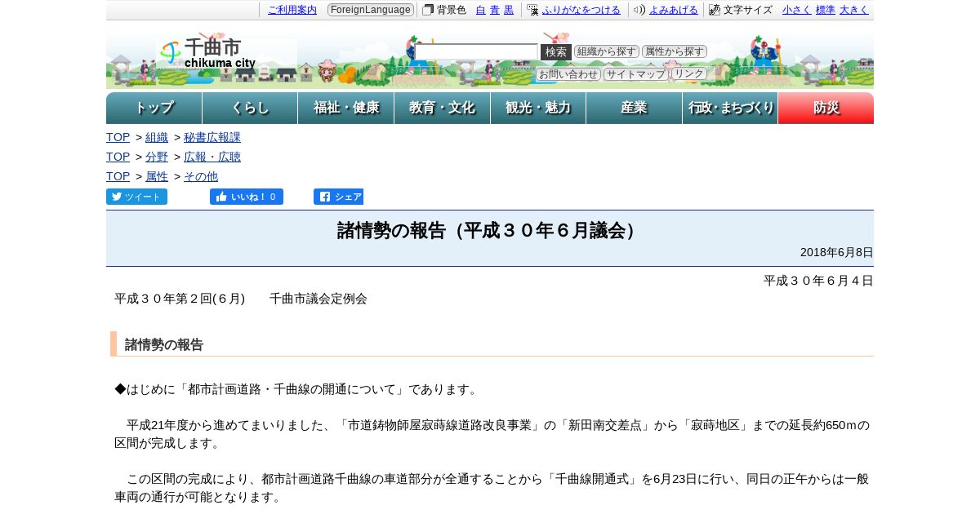This screenshot has width=980, height=514.
Task: Open the サイトマップ button
Action: (636, 74)
